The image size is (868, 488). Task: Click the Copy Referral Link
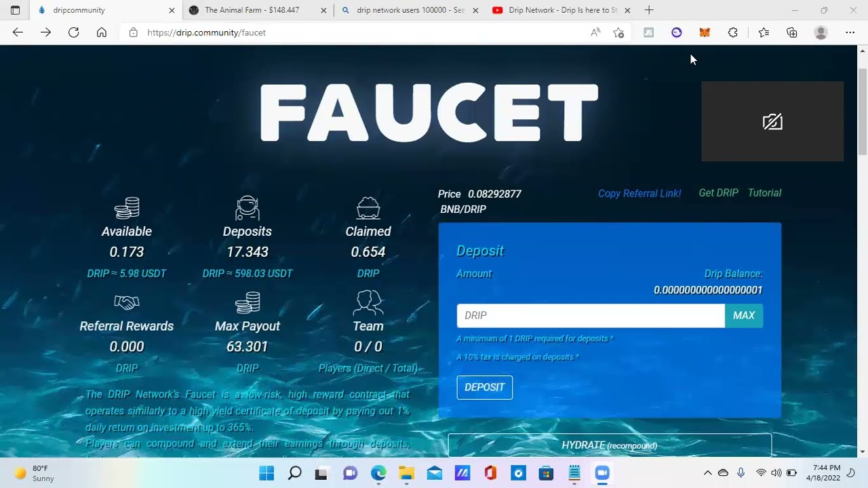(x=639, y=193)
